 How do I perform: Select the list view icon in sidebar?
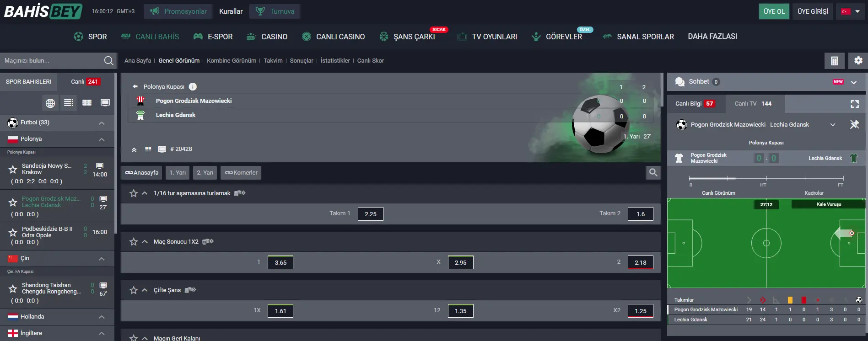click(x=69, y=103)
